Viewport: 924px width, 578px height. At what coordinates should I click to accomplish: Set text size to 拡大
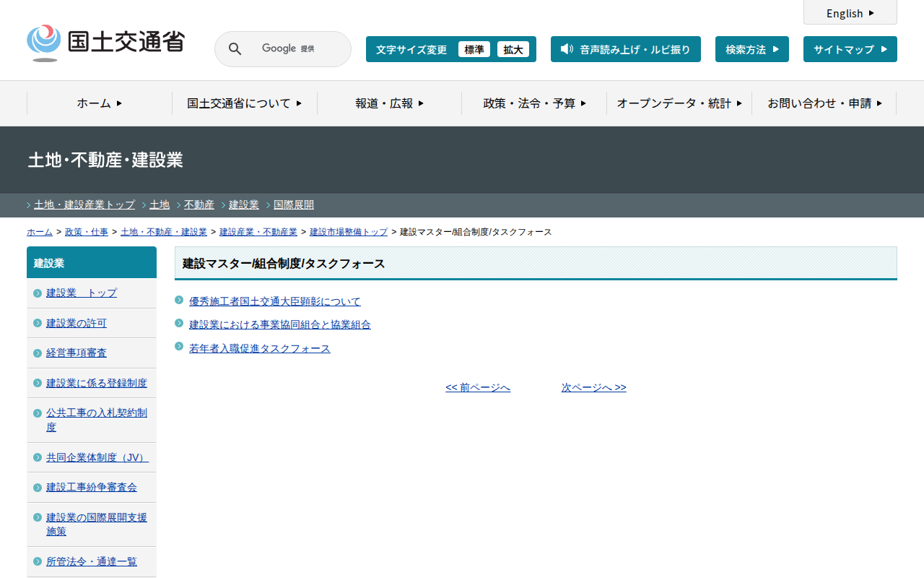pyautogui.click(x=513, y=50)
